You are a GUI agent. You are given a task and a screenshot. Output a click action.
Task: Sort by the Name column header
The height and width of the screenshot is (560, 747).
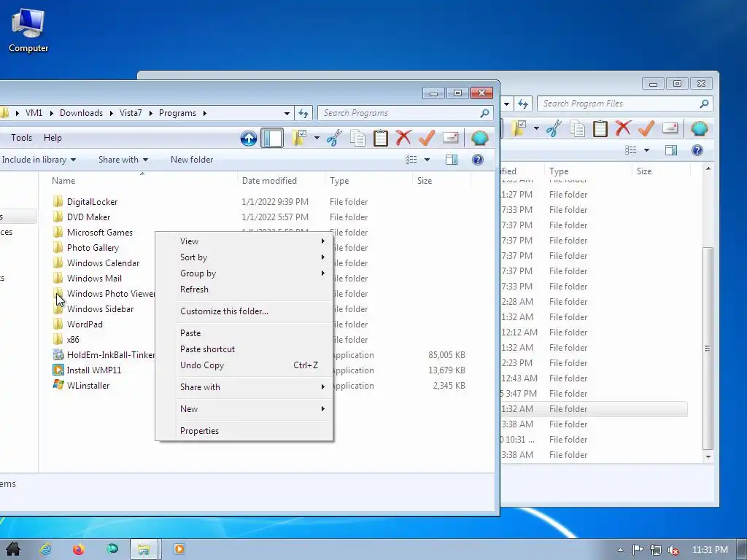(142, 181)
